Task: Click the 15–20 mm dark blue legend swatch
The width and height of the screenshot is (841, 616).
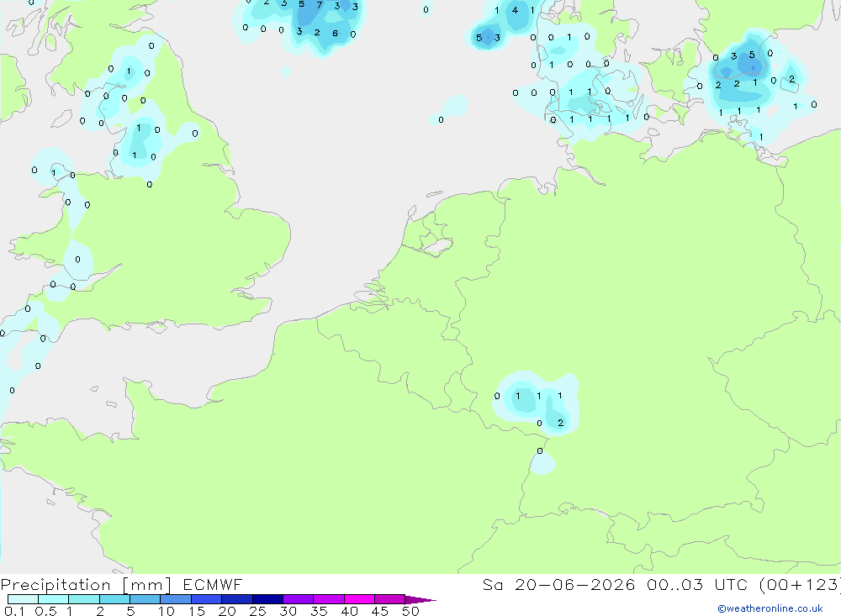Action: click(x=207, y=599)
